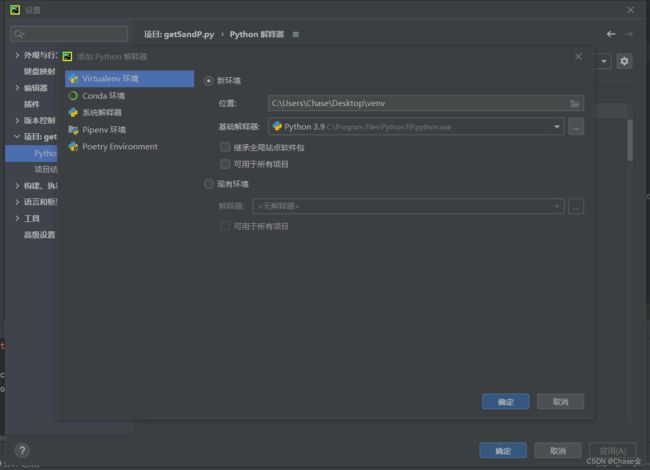Click the PyCharm icon in the settings title bar
The width and height of the screenshot is (650, 470).
pos(15,10)
